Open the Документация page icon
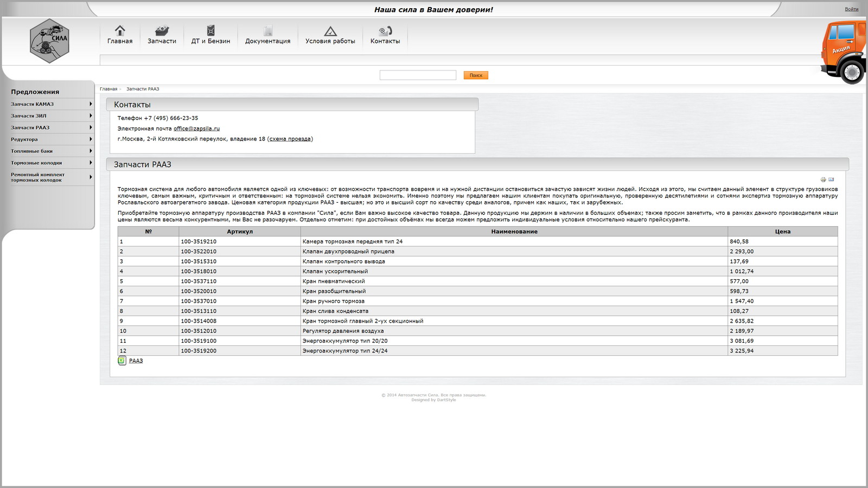This screenshot has height=488, width=868. pos(267,30)
